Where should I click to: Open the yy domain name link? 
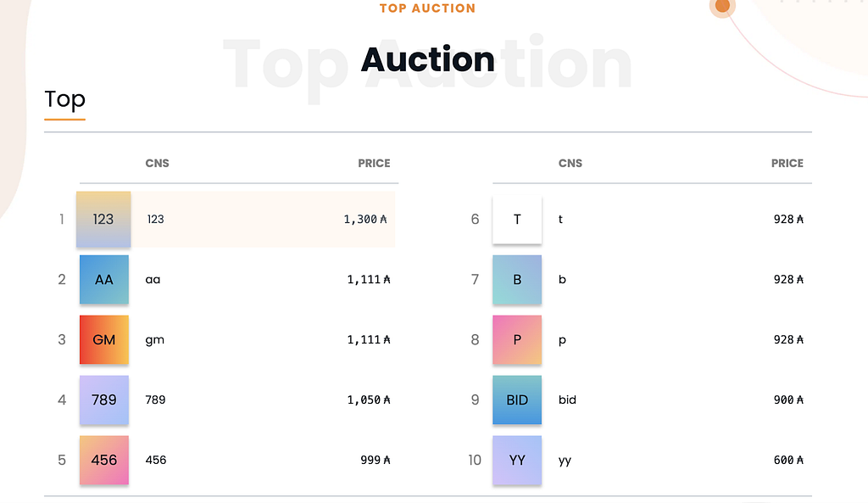[x=565, y=461]
